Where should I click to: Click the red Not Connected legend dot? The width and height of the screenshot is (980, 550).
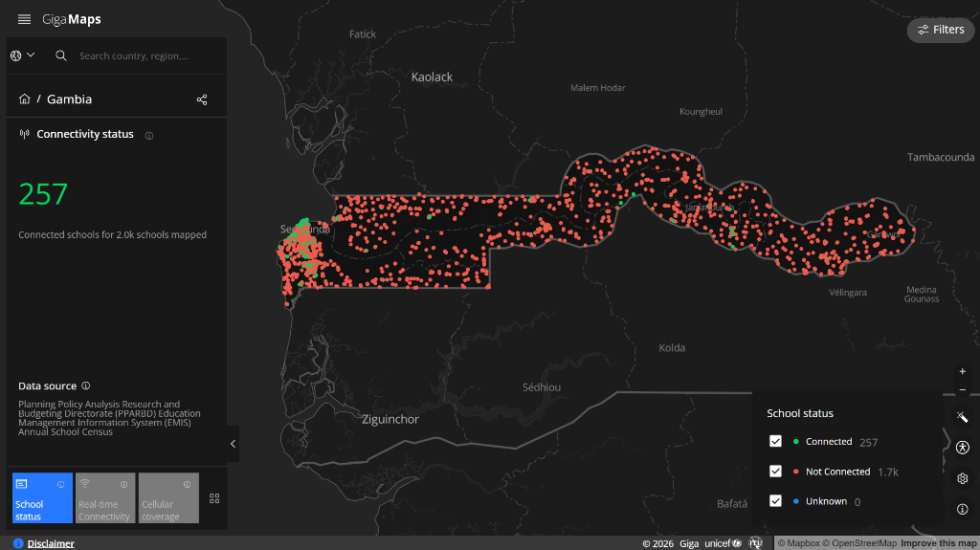pos(795,472)
